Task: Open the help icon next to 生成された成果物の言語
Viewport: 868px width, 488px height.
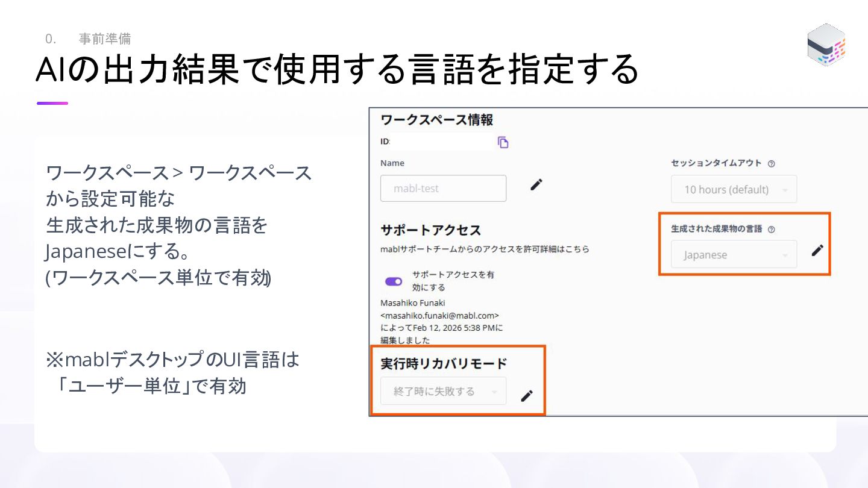Action: tap(772, 229)
